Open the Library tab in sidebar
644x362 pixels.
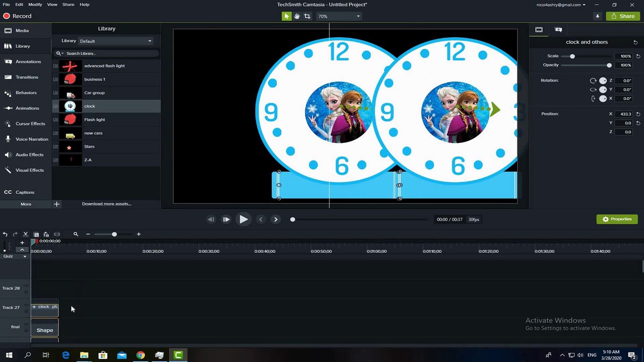[x=23, y=46]
